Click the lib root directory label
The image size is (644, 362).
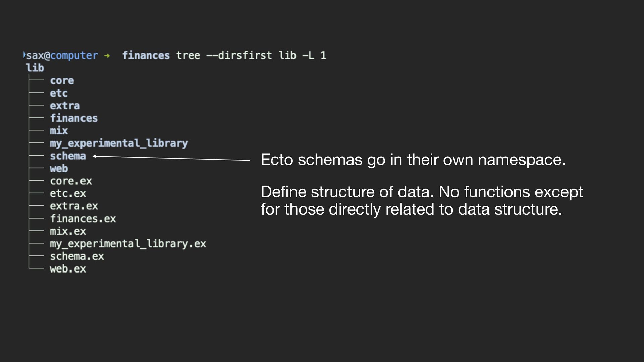35,68
